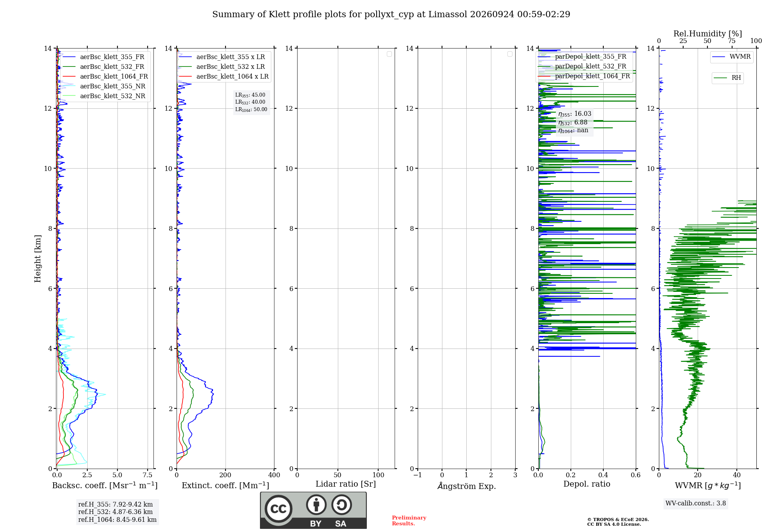Click the ref.H_1064: 8.45-9.61 km line

click(x=117, y=520)
